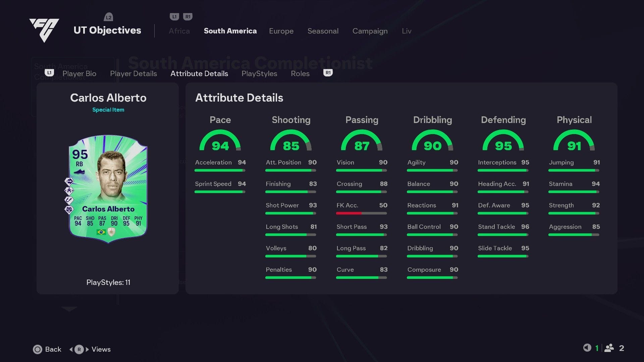Click the Long Shots attribute label
Screen dimensions: 644x362
(282, 227)
